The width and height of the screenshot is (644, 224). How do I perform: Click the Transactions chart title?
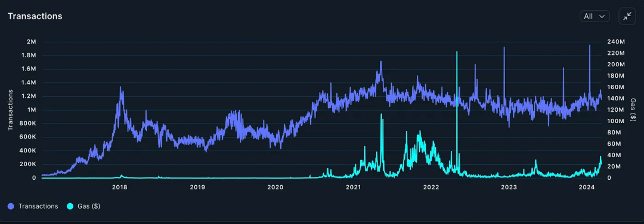35,16
